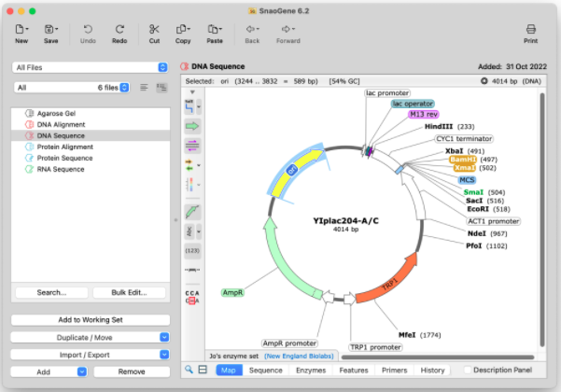Open DNA colors options dropdown arrow
561x392 pixels.
[199, 185]
